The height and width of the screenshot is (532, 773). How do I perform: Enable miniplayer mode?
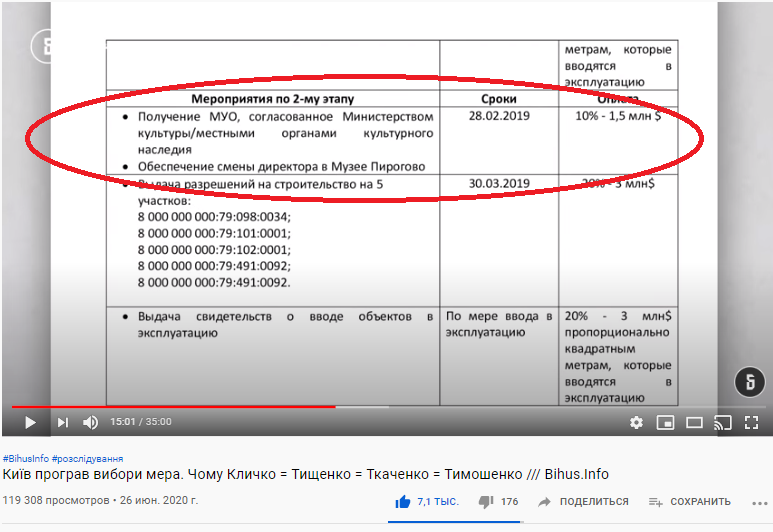coord(665,423)
